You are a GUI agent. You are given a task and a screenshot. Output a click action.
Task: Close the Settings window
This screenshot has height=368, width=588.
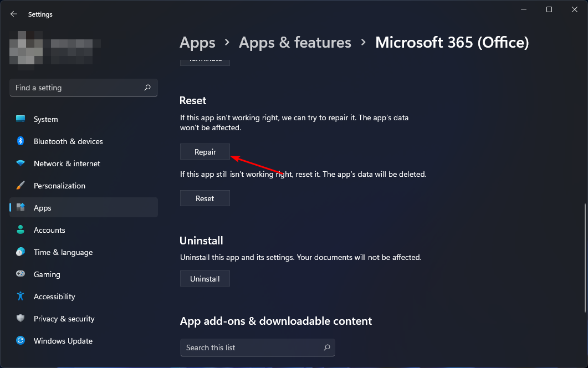[575, 9]
